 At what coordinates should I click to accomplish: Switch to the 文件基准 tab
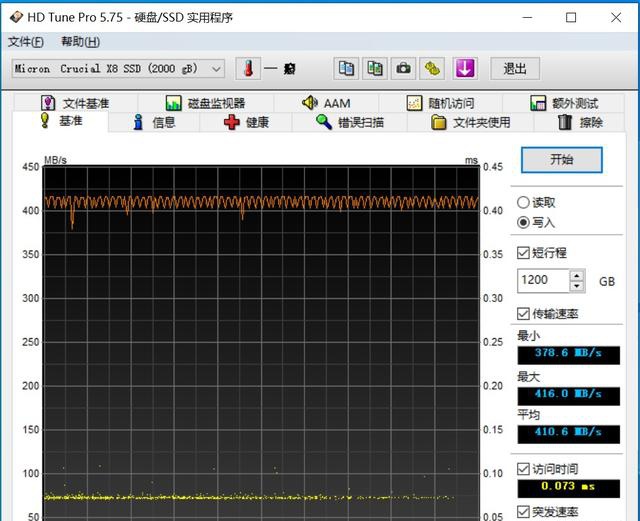(75, 103)
